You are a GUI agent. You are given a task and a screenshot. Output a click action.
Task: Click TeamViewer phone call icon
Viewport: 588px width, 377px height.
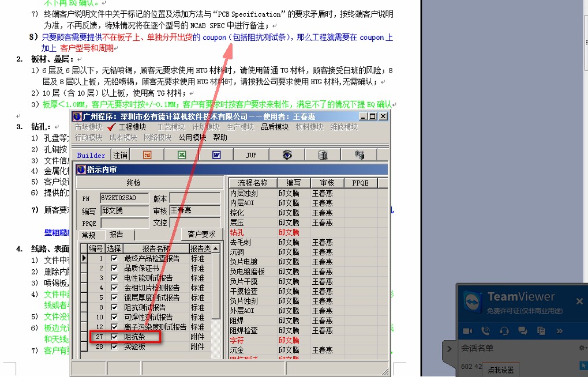click(x=486, y=331)
